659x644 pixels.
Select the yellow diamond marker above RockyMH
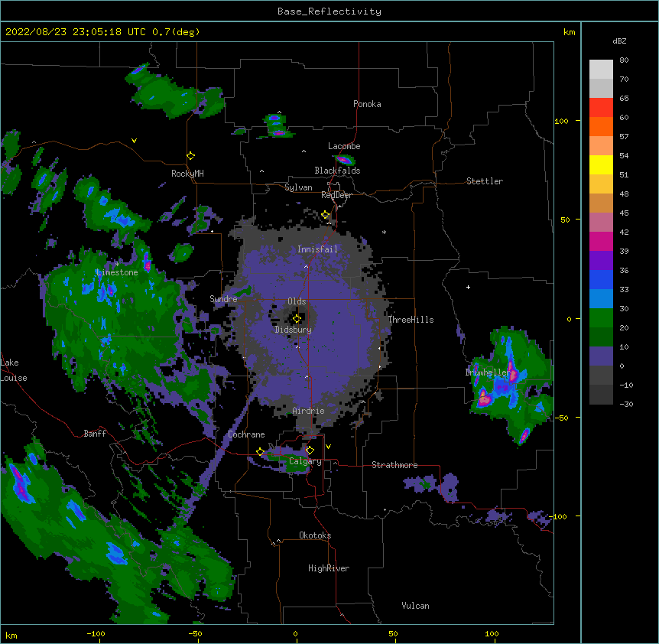(x=191, y=156)
